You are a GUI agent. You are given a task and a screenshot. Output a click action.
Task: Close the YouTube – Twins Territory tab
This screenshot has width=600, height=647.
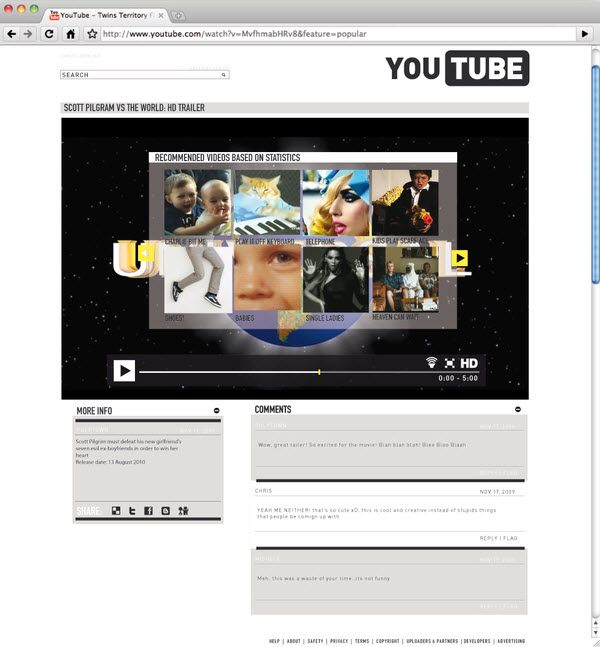click(161, 15)
